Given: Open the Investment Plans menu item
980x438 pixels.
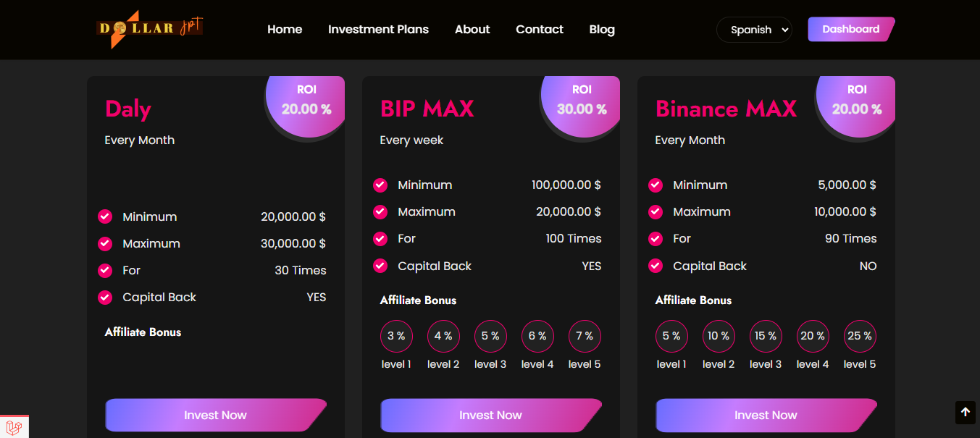Looking at the screenshot, I should (378, 30).
